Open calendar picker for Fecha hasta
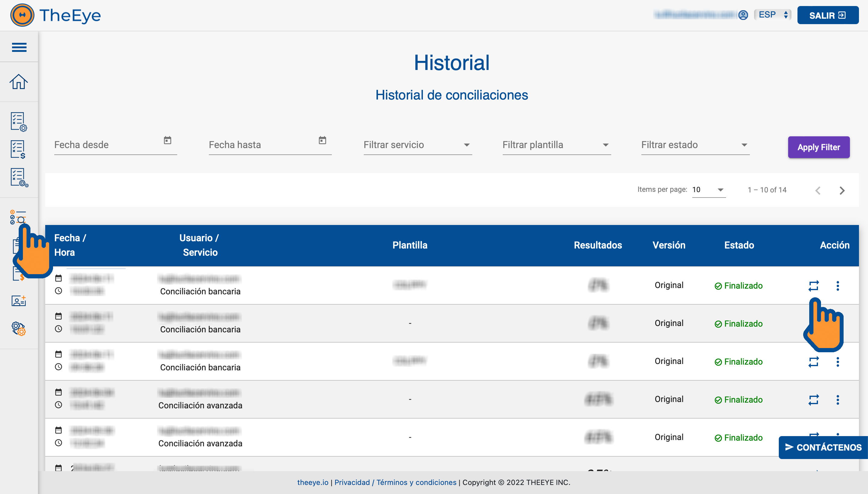This screenshot has height=494, width=868. pyautogui.click(x=322, y=140)
